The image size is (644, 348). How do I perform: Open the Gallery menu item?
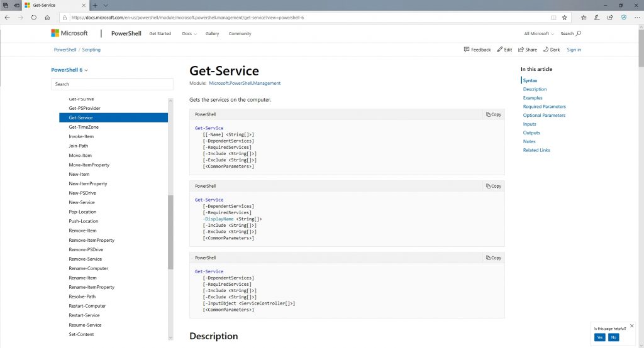(x=213, y=34)
